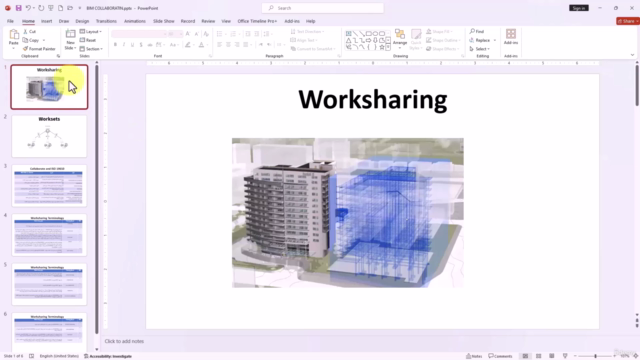The width and height of the screenshot is (640, 360).
Task: Pick the triangle shape from the gallery
Action: (x=348, y=40)
